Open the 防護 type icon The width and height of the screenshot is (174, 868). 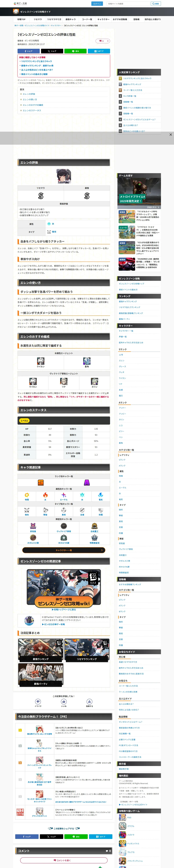pos(101,510)
